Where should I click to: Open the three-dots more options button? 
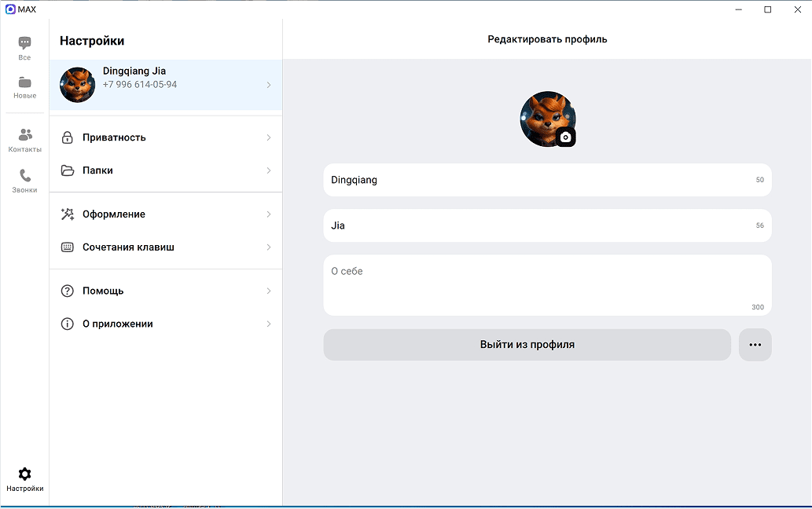[755, 345]
